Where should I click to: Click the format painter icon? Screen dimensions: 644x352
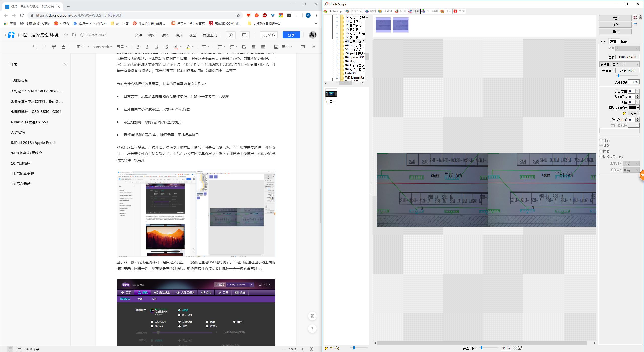click(54, 47)
